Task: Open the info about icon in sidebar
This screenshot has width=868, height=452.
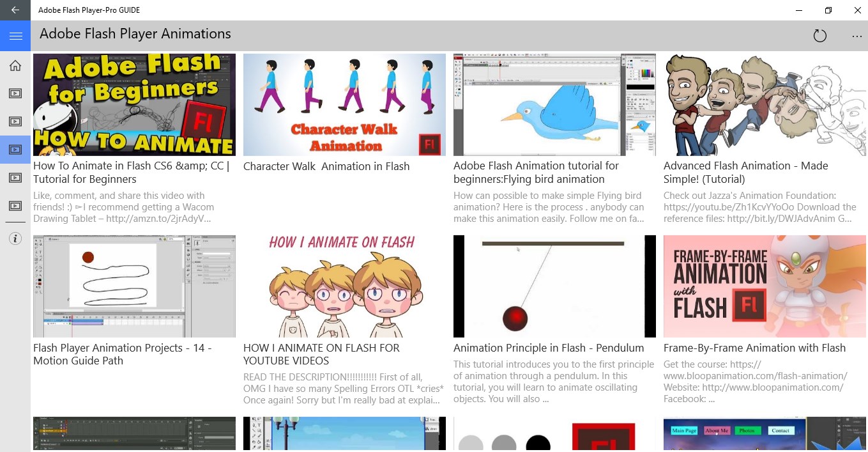Action: (x=15, y=238)
